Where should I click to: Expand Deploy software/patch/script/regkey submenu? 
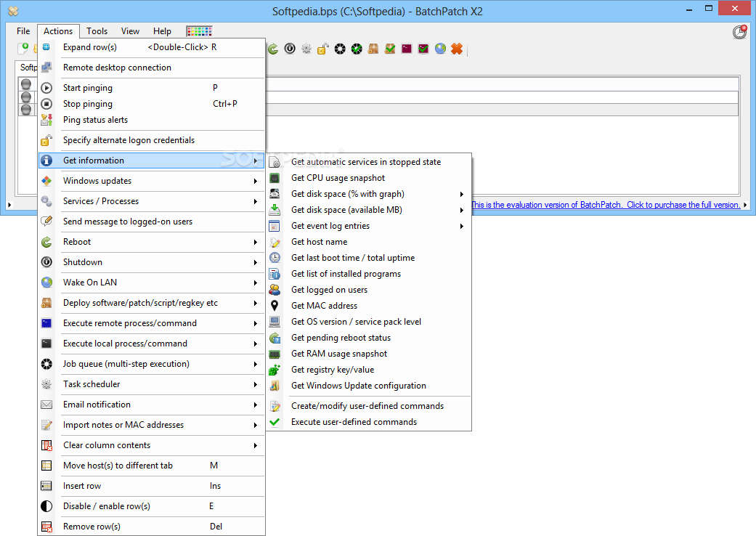151,303
